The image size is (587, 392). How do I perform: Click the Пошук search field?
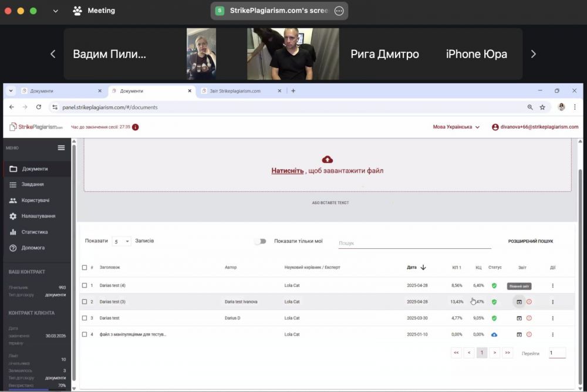coord(414,244)
